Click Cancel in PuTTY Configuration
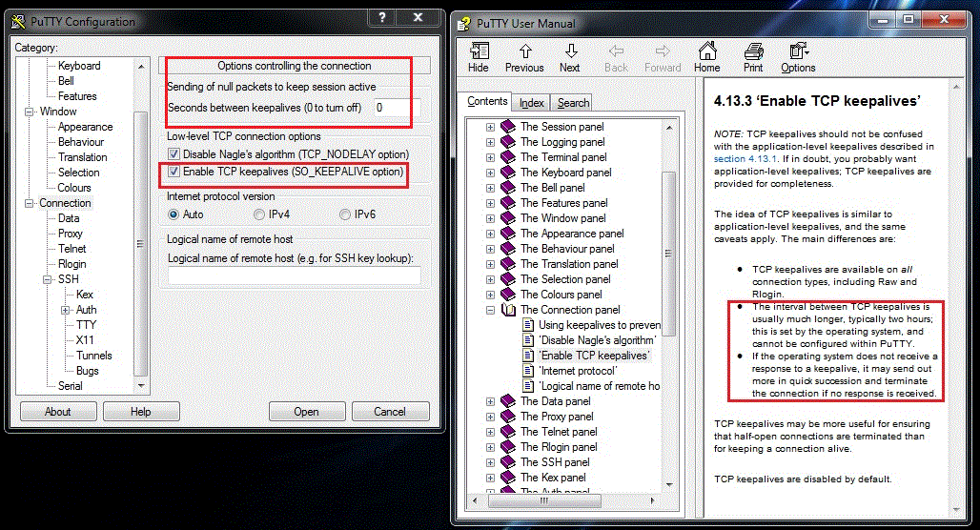The height and width of the screenshot is (530, 980). pyautogui.click(x=390, y=411)
